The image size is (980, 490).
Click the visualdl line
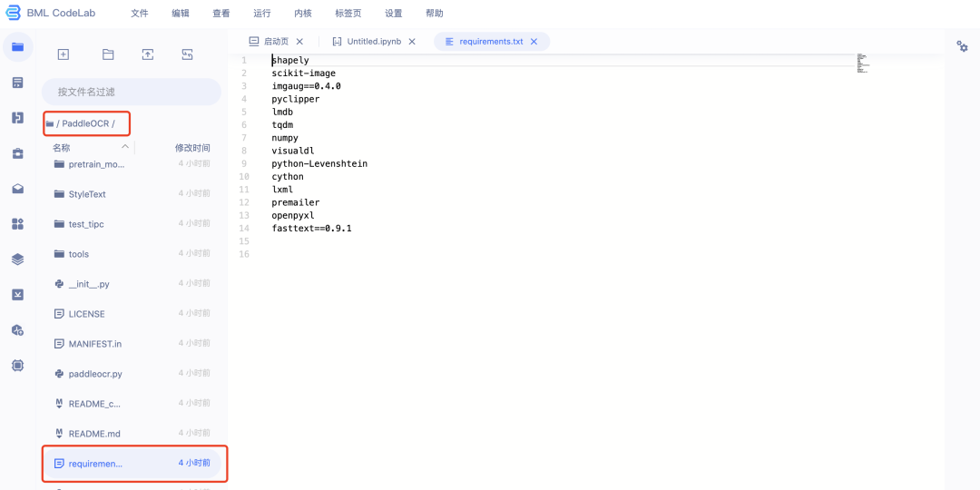tap(293, 151)
